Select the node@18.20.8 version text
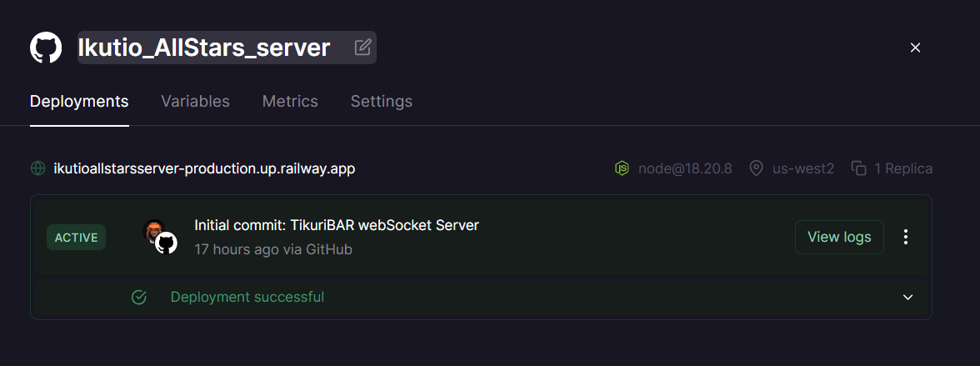Image resolution: width=980 pixels, height=366 pixels. 685,168
